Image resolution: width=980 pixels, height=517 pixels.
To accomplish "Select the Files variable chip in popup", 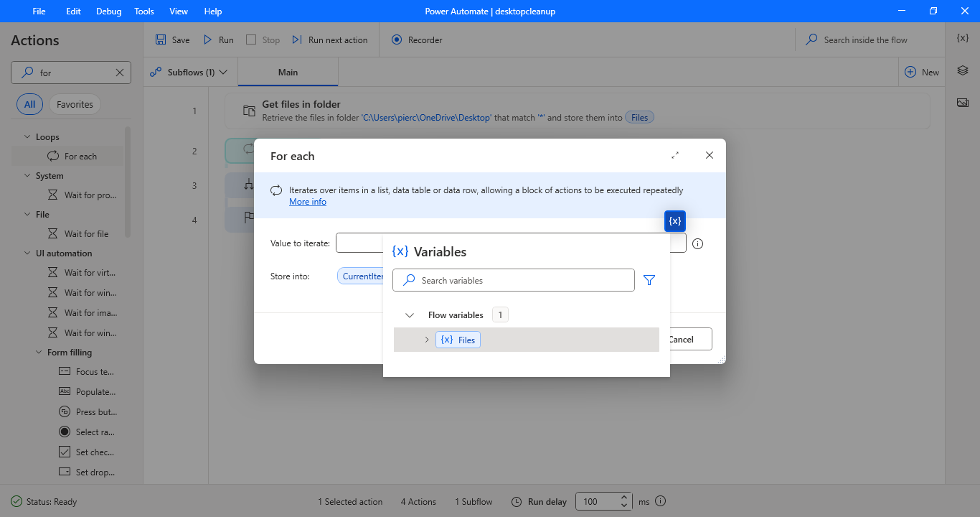I will 458,340.
